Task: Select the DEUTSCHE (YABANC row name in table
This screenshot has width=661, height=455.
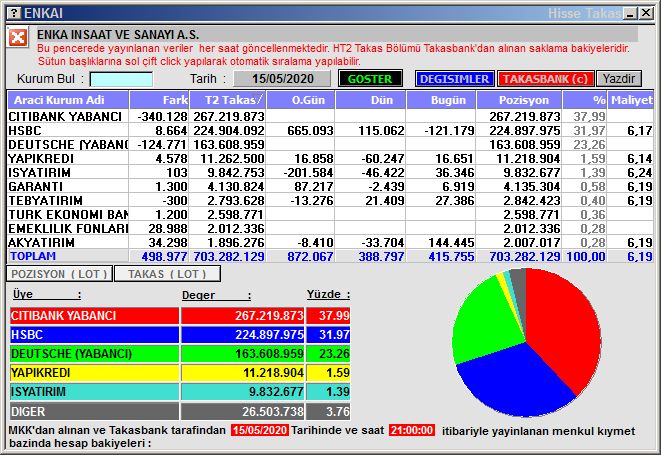Action: click(x=68, y=144)
